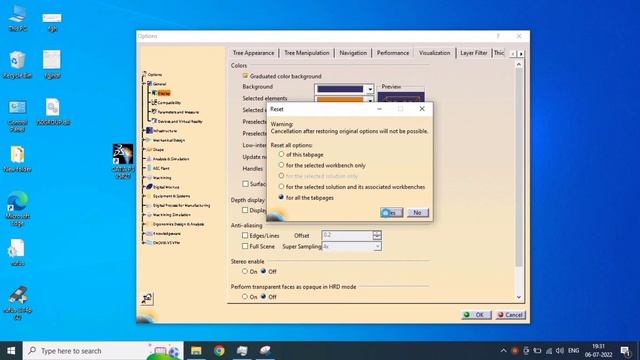This screenshot has height=360, width=640.
Task: Switch to the Performance tab
Action: pyautogui.click(x=393, y=53)
